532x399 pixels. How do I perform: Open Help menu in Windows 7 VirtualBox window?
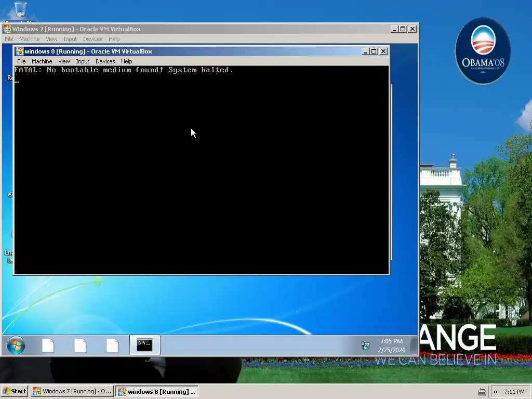click(x=114, y=39)
